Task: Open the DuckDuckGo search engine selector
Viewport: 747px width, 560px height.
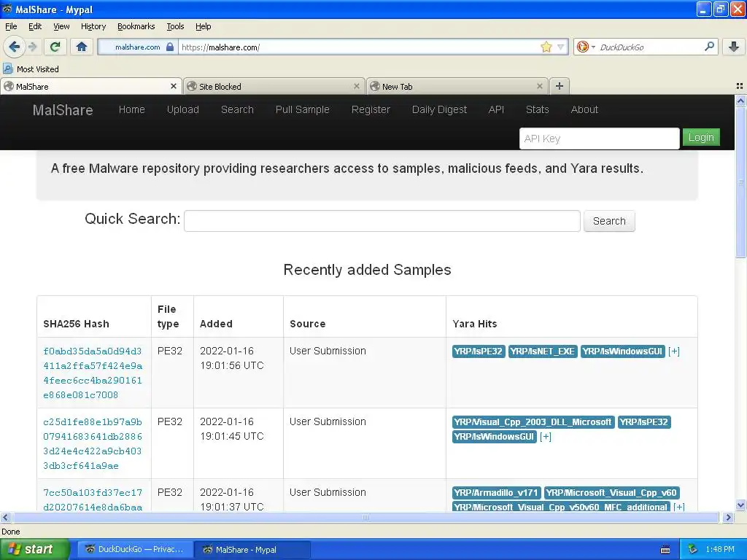Action: [x=586, y=47]
